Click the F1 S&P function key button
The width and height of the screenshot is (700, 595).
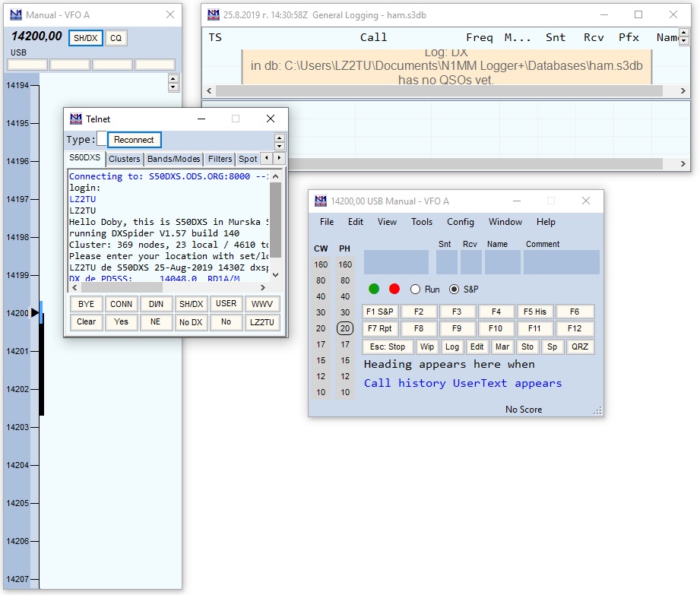[x=380, y=312]
